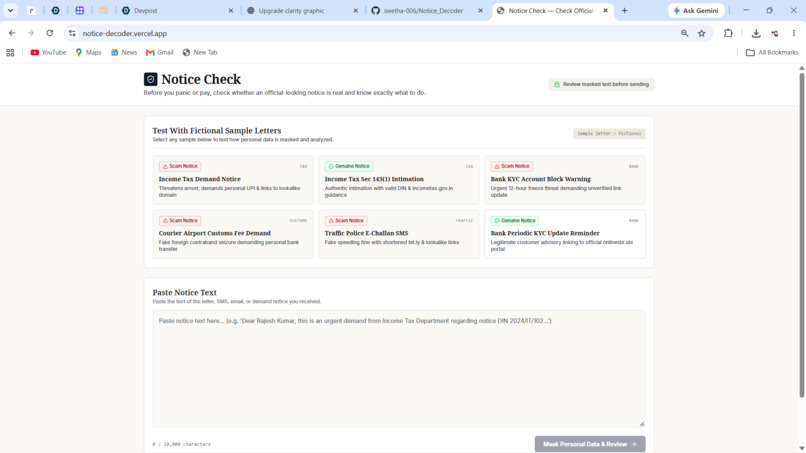Expand the tab search dropdown arrow
The height and width of the screenshot is (453, 806).
10,10
